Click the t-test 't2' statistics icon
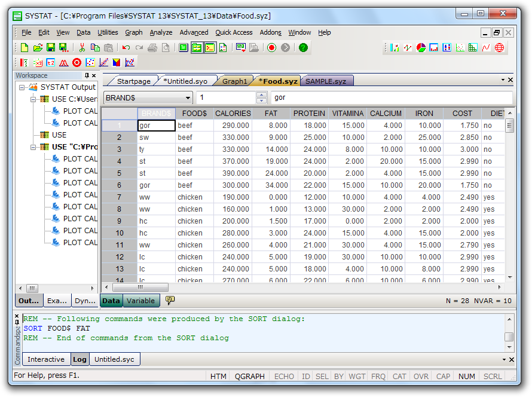The image size is (532, 397). pyautogui.click(x=51, y=62)
